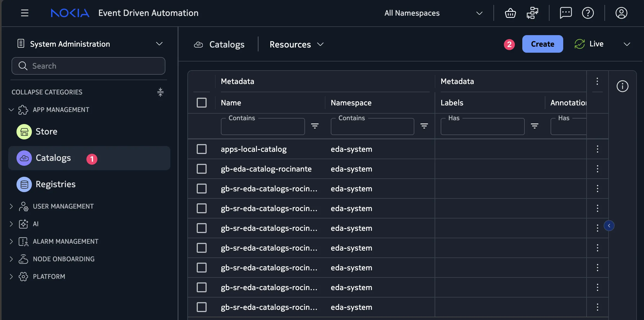Screen dimensions: 644x320
Task: Sort by the Name column header
Action: pyautogui.click(x=231, y=103)
